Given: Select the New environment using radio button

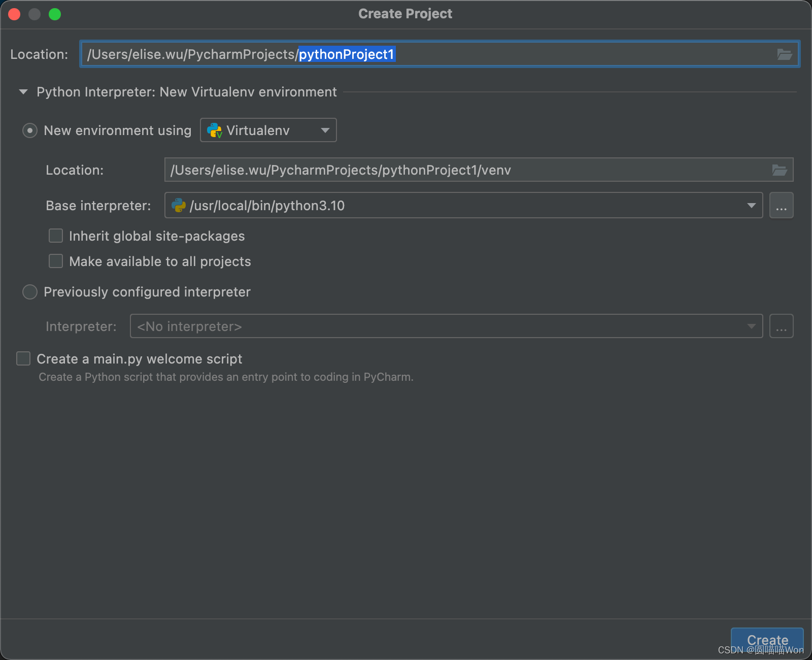Looking at the screenshot, I should [x=30, y=130].
